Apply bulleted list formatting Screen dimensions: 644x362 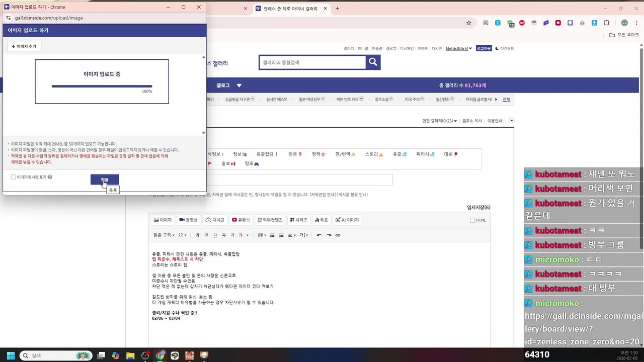[272, 235]
